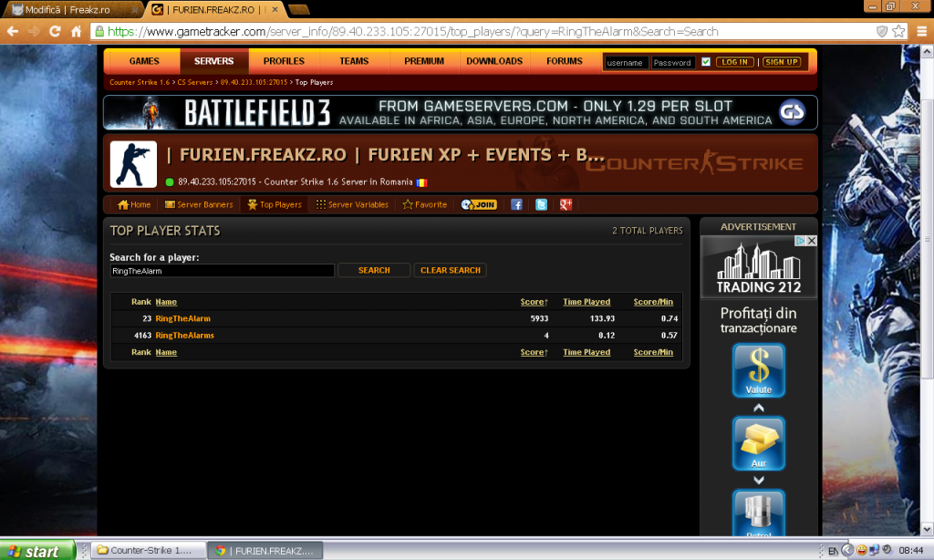Click the AdChoices triangle icon on the ad

coord(801,241)
